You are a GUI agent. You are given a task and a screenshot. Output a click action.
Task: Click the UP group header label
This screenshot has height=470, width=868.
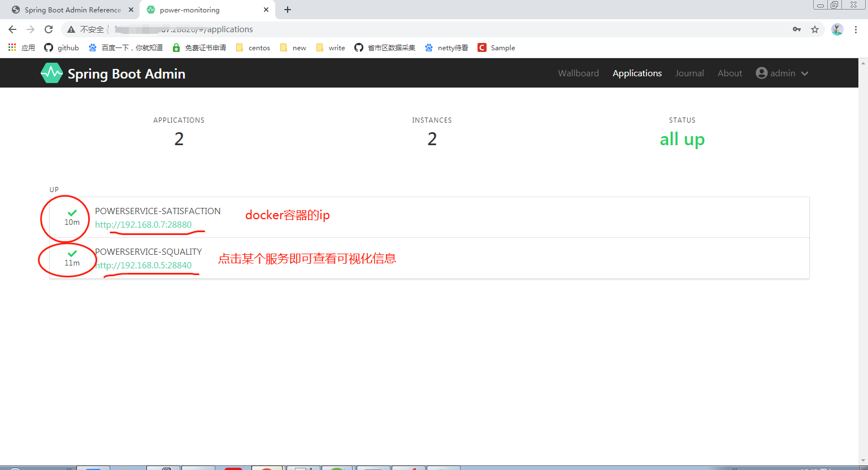click(x=54, y=190)
